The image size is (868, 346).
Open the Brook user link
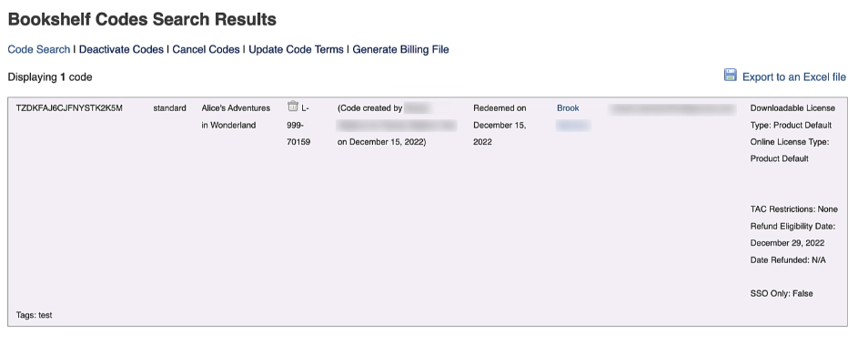(568, 108)
